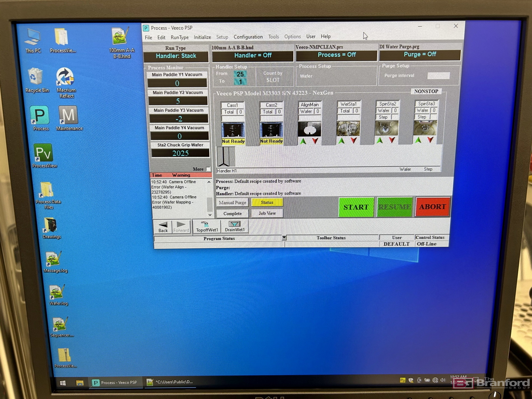Click the RESUME button
This screenshot has height=399, width=532.
[x=394, y=207]
